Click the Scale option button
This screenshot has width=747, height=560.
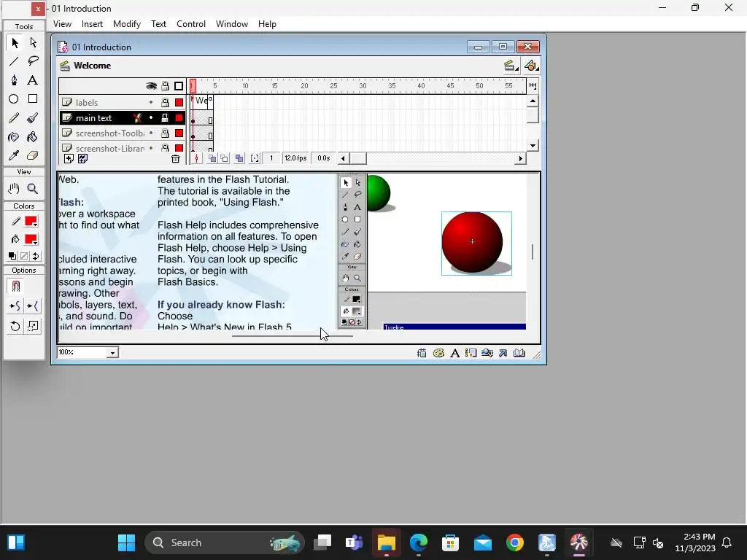(32, 326)
